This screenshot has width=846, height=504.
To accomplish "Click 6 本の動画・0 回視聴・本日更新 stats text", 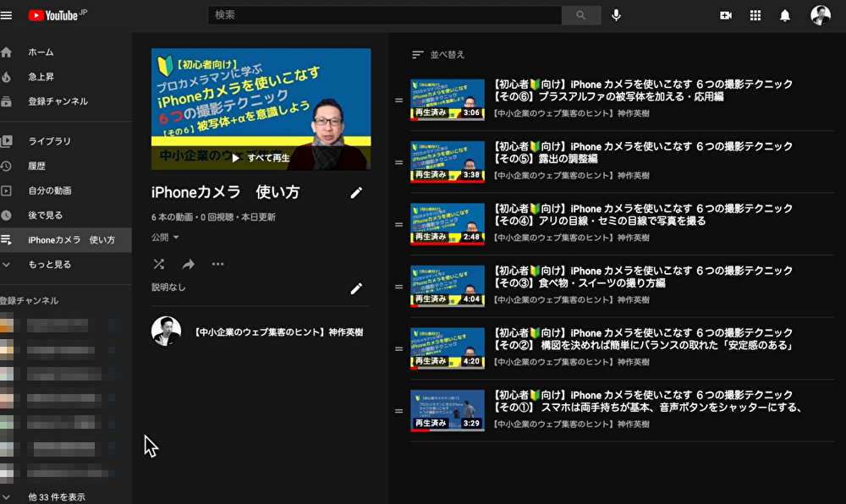I will point(213,217).
